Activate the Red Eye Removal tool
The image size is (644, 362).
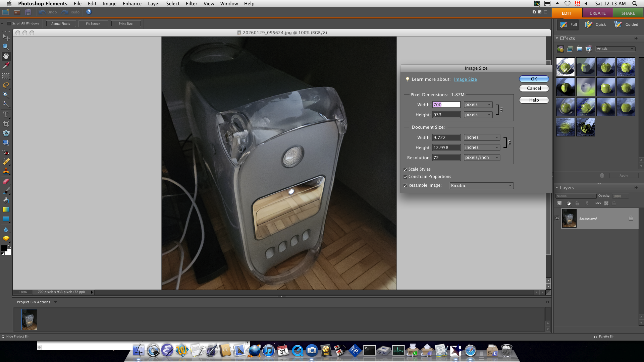[6, 153]
